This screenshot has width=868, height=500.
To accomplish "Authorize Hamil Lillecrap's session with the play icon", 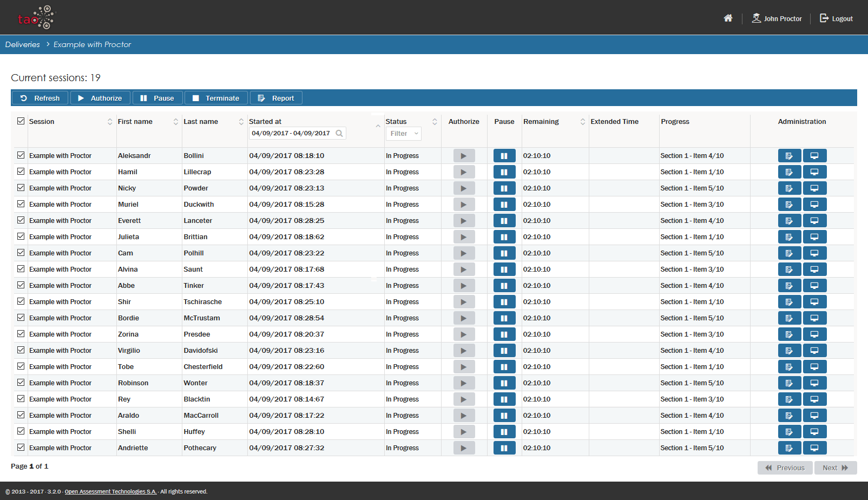I will tap(464, 172).
